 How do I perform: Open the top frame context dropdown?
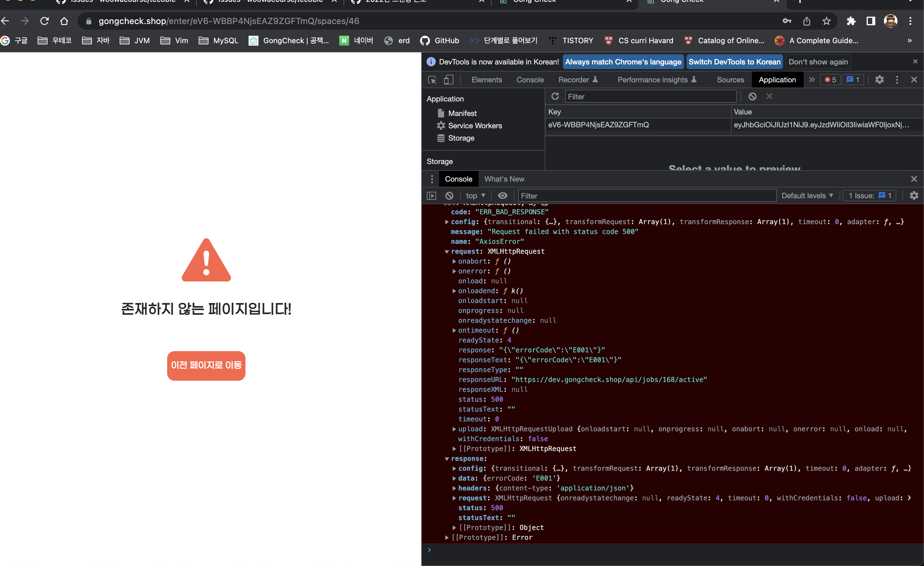[475, 195]
